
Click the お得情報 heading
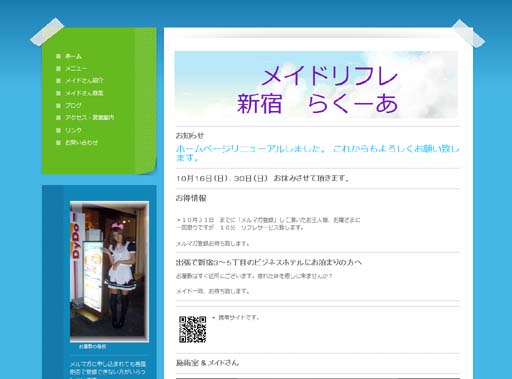(191, 198)
